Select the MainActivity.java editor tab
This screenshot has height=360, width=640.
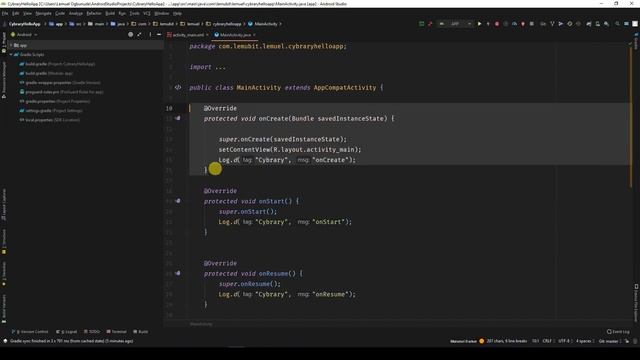pyautogui.click(x=235, y=35)
